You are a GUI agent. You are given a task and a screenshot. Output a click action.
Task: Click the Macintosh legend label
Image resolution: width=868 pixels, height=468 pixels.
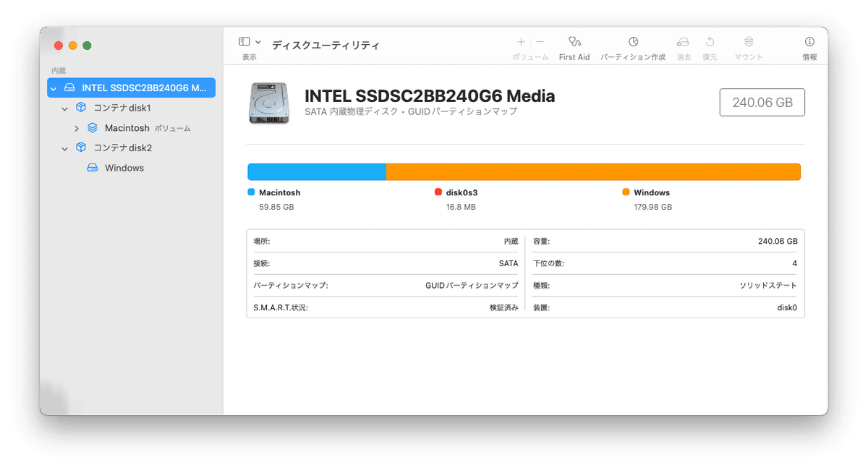pyautogui.click(x=279, y=192)
